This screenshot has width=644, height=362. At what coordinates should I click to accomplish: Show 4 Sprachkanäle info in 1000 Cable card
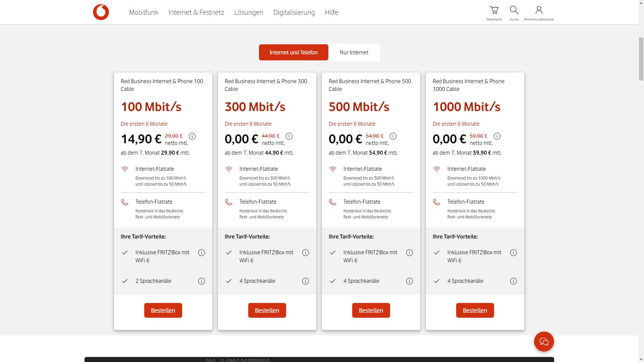pos(514,281)
